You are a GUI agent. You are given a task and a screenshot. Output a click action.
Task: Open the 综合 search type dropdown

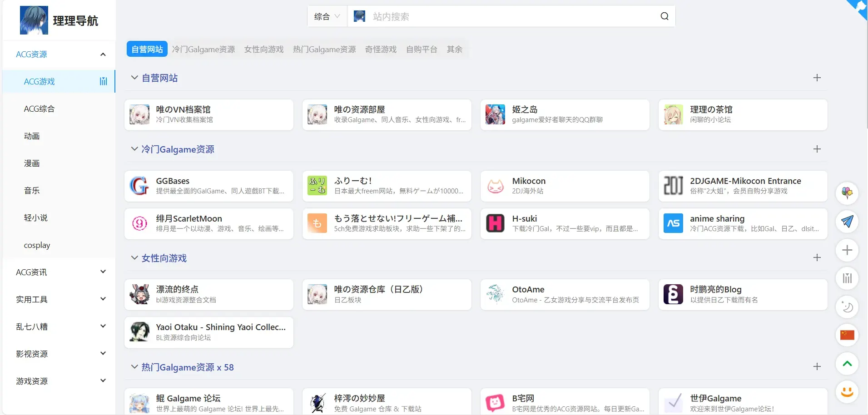[x=327, y=16]
